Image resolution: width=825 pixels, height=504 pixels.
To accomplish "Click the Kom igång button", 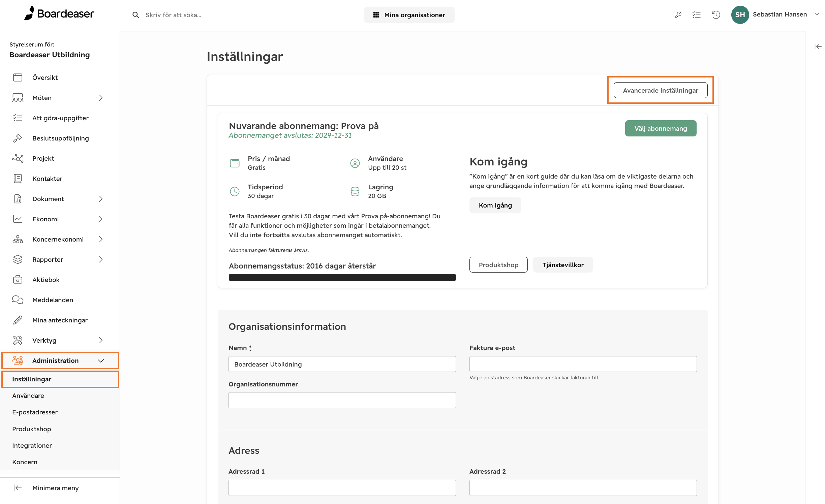I will [x=495, y=205].
